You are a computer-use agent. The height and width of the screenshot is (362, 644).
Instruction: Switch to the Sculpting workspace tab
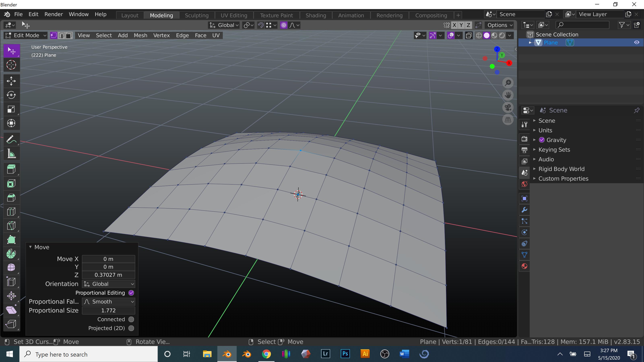tap(196, 15)
